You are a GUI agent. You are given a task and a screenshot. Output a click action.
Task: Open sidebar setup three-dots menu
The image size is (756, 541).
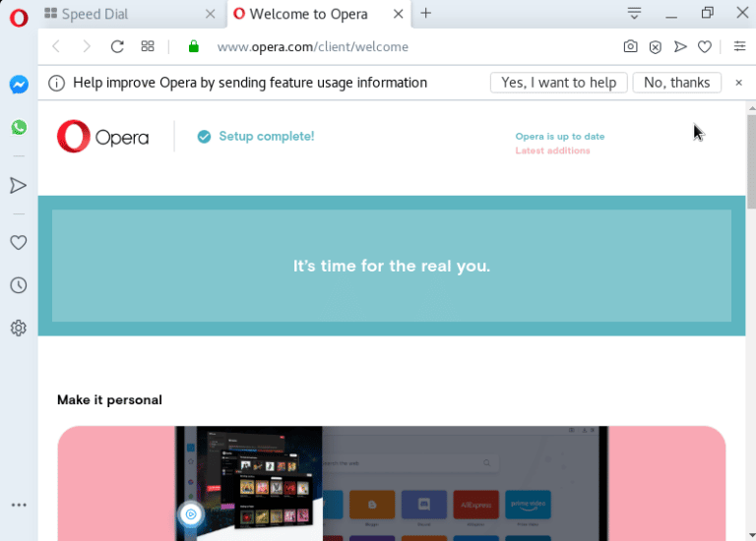coord(19,505)
